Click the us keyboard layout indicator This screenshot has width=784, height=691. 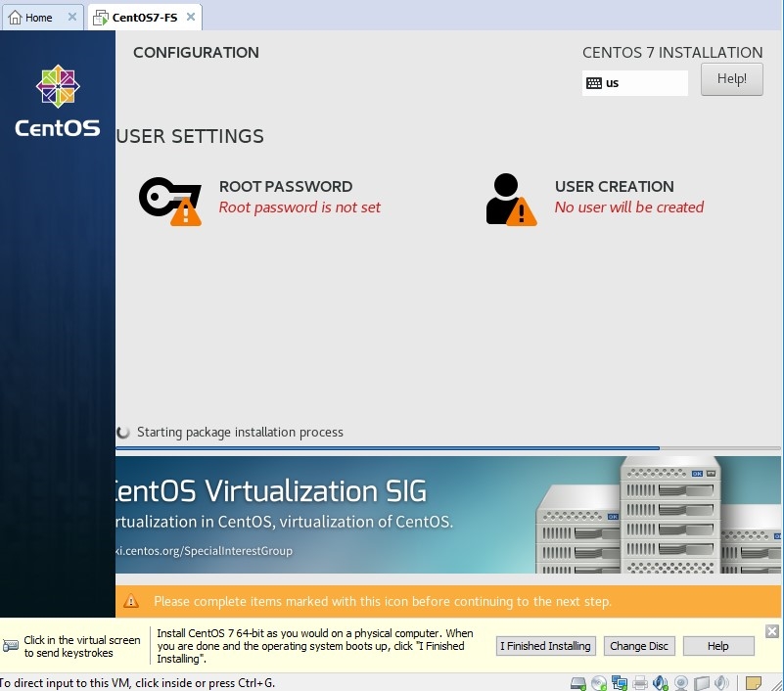pyautogui.click(x=634, y=83)
